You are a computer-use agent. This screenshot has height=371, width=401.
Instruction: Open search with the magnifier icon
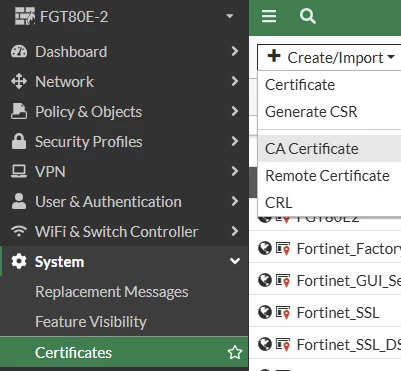pyautogui.click(x=307, y=16)
